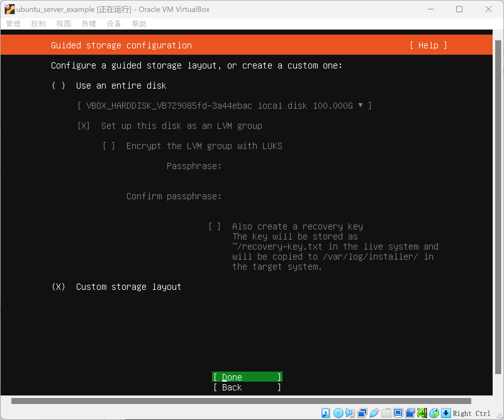This screenshot has width=504, height=420.
Task: Open the 管理 menu
Action: tap(13, 24)
